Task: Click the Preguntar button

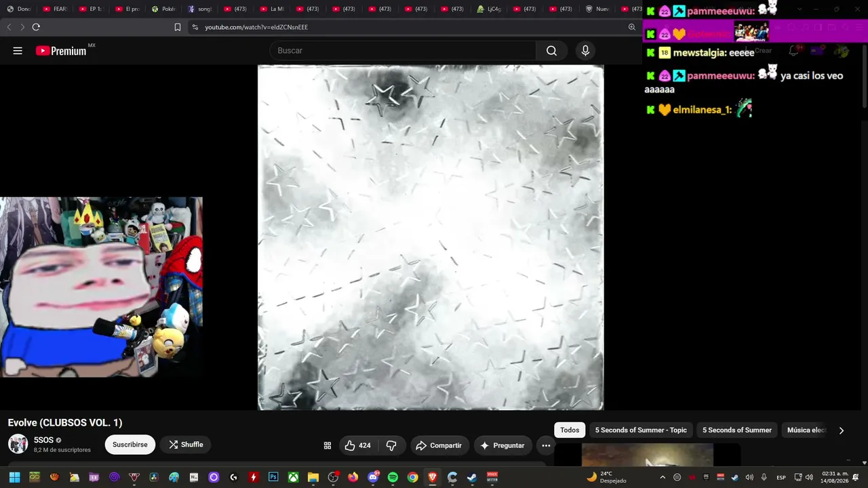Action: 502,445
